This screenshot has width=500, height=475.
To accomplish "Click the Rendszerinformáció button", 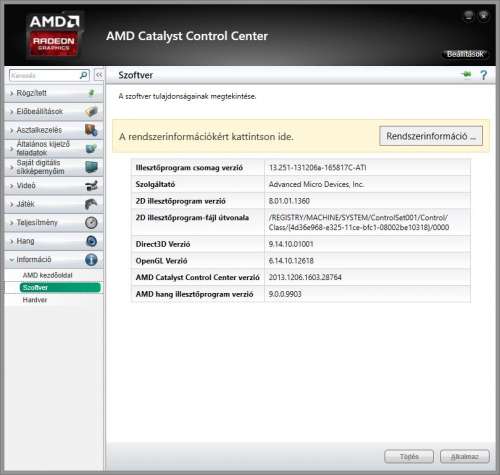I will (x=431, y=136).
